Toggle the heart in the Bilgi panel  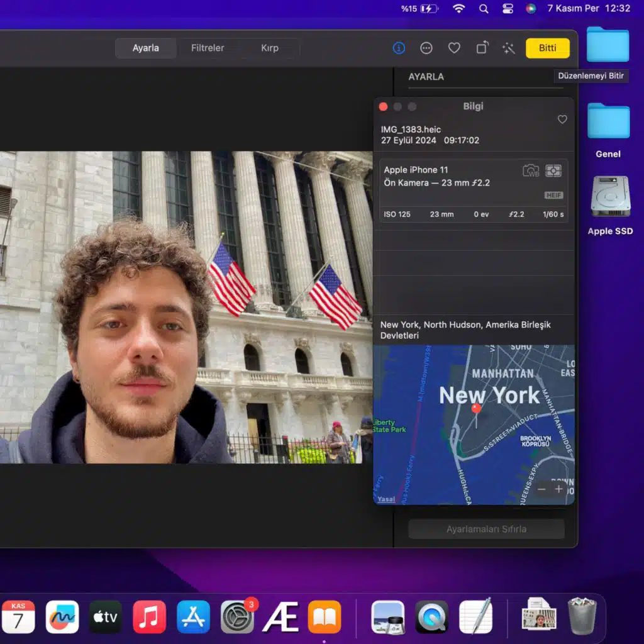tap(562, 119)
